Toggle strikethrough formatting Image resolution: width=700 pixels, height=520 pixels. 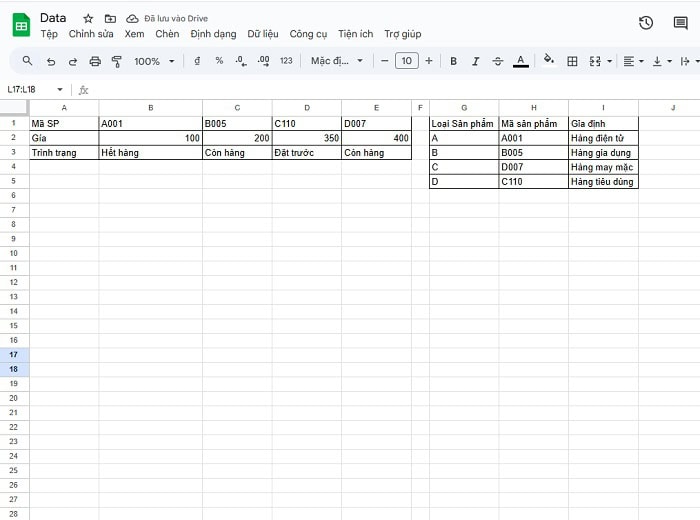click(x=498, y=61)
